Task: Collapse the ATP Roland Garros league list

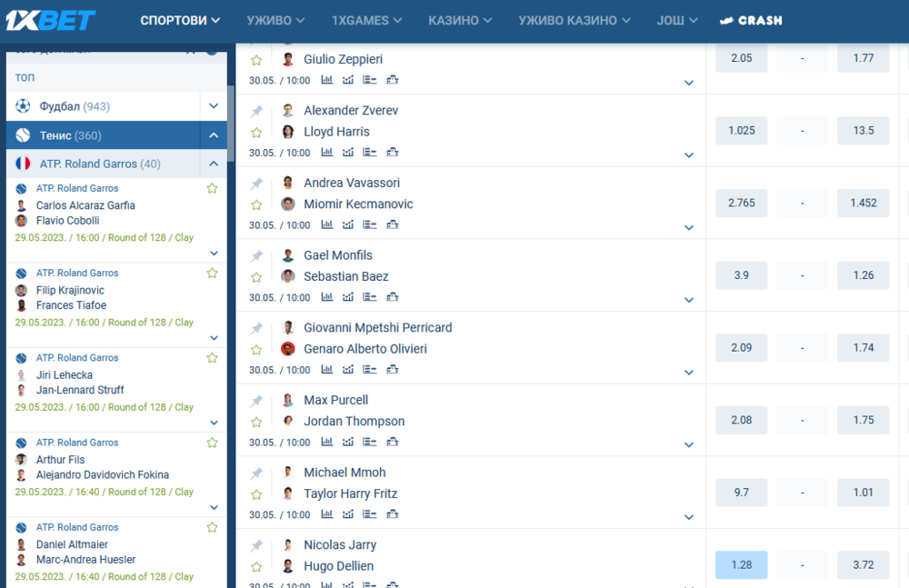Action: (x=214, y=164)
